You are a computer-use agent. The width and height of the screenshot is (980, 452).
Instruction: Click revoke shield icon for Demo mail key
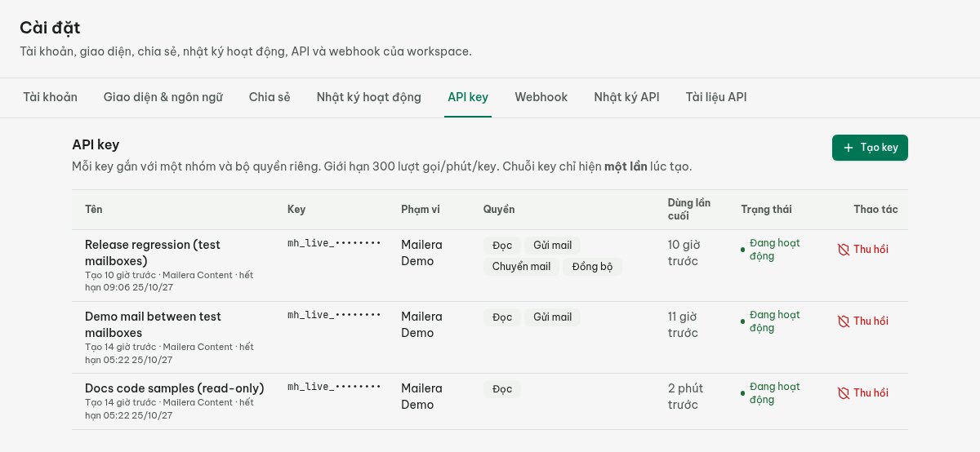[x=844, y=321]
